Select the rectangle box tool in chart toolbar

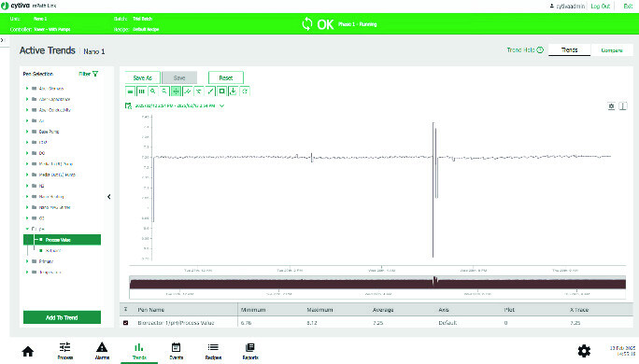[221, 91]
